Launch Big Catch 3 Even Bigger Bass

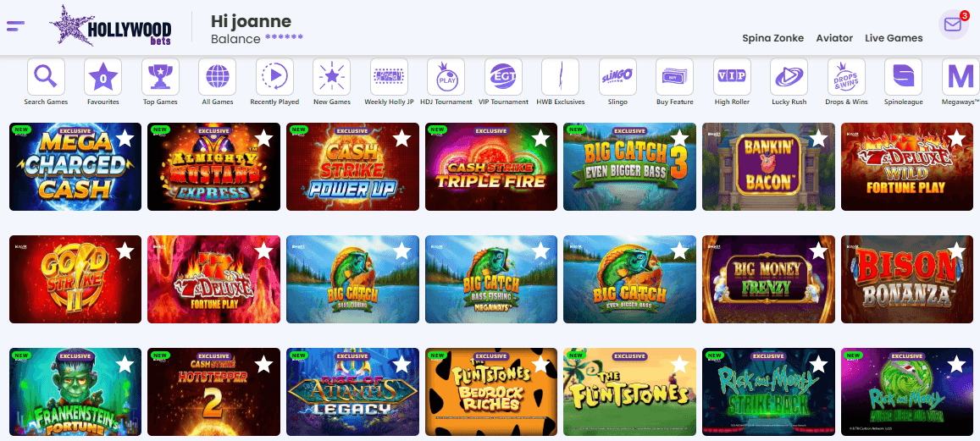pyautogui.click(x=629, y=167)
